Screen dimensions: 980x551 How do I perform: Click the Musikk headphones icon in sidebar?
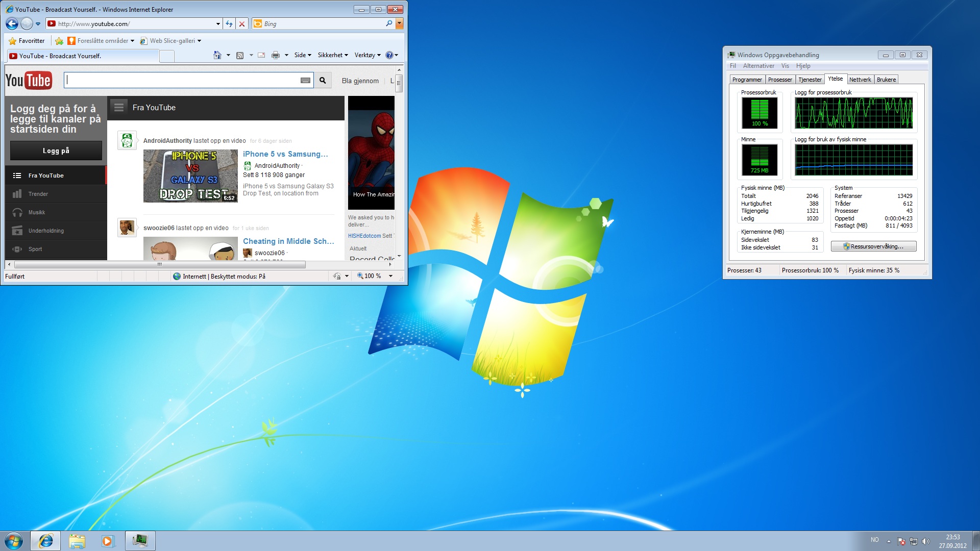[17, 212]
